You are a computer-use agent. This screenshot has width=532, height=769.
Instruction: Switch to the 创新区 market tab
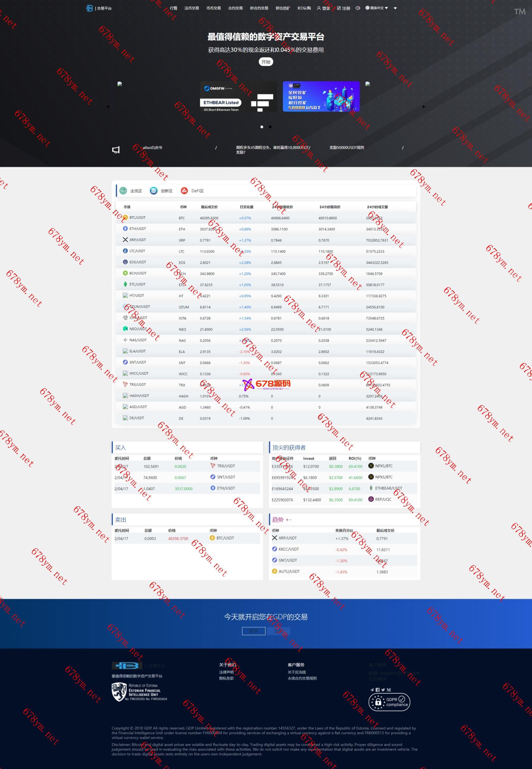point(161,191)
